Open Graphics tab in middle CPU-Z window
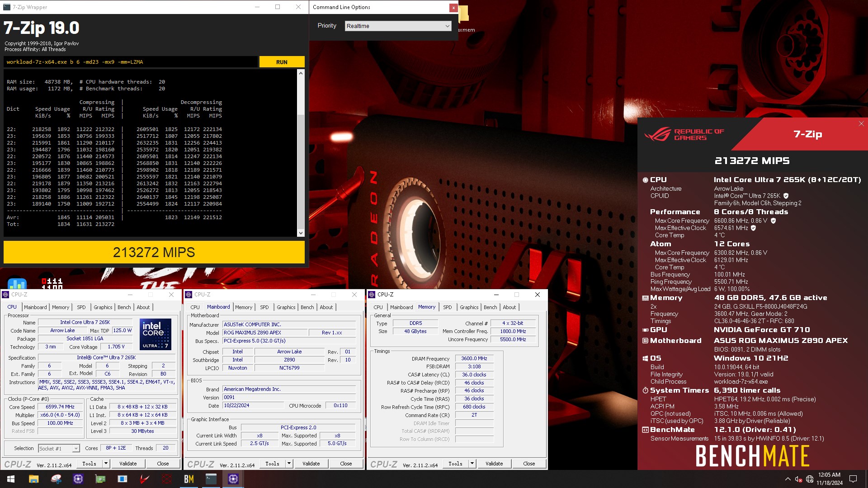Viewport: 868px width, 488px height. point(286,307)
